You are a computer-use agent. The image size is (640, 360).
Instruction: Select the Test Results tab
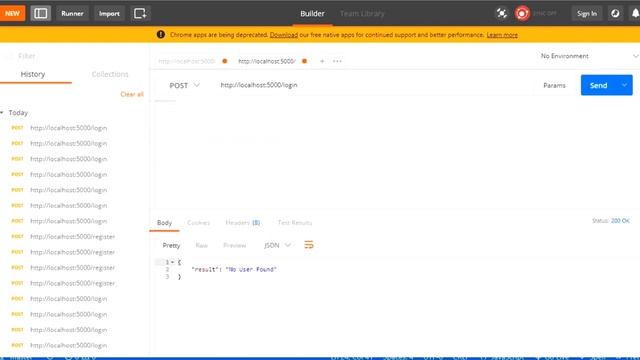[x=295, y=223]
